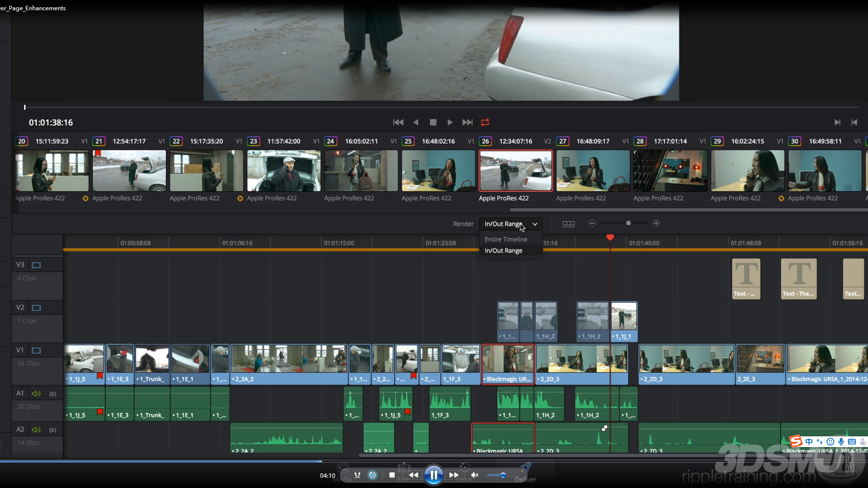Stop playback in viewer transport

(x=433, y=122)
